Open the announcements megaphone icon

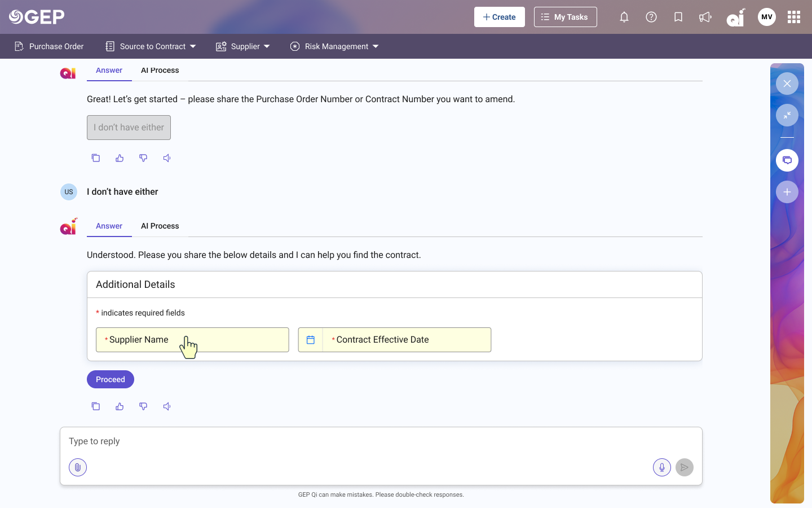(705, 17)
